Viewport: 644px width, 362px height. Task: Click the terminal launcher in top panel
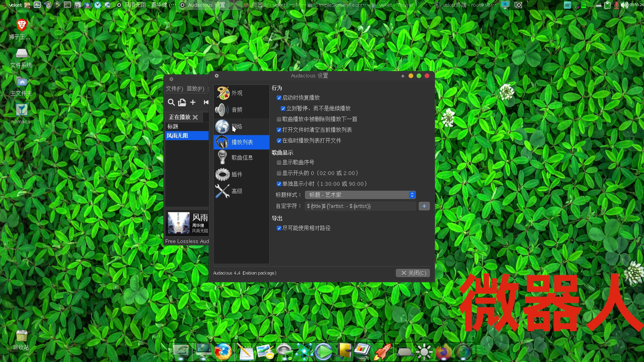click(x=67, y=5)
